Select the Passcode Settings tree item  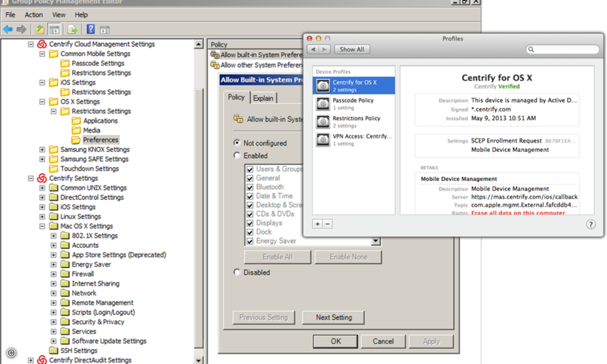coord(98,63)
